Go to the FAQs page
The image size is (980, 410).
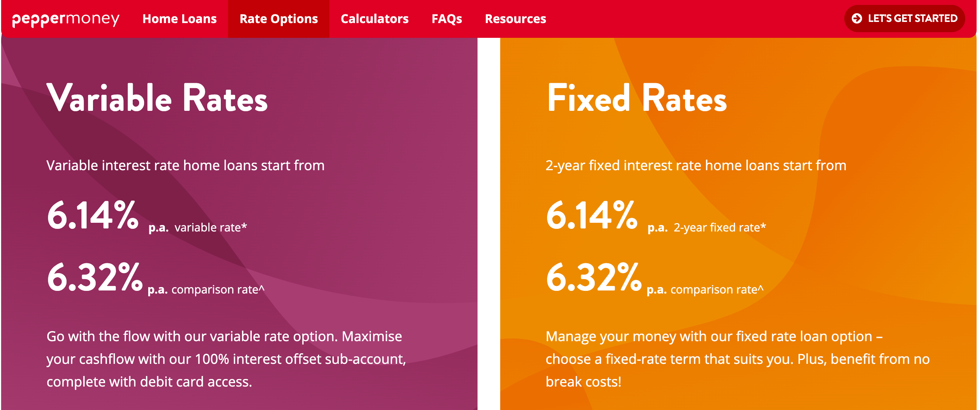447,19
